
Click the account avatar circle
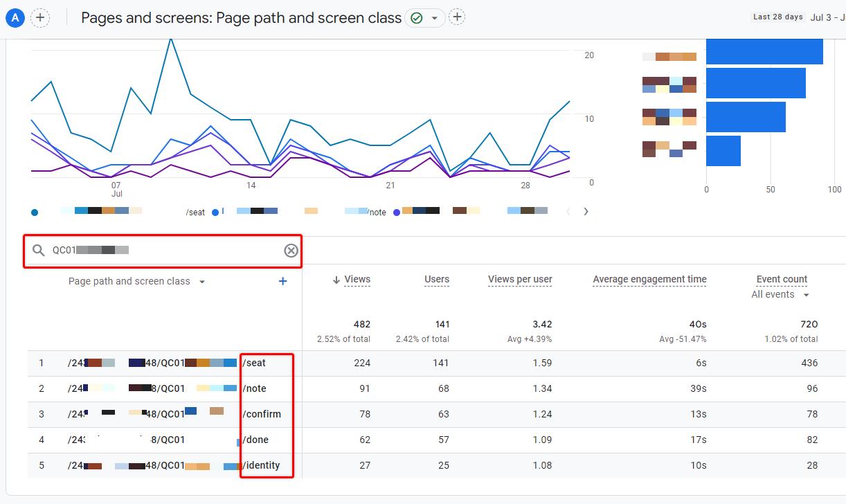(x=15, y=17)
